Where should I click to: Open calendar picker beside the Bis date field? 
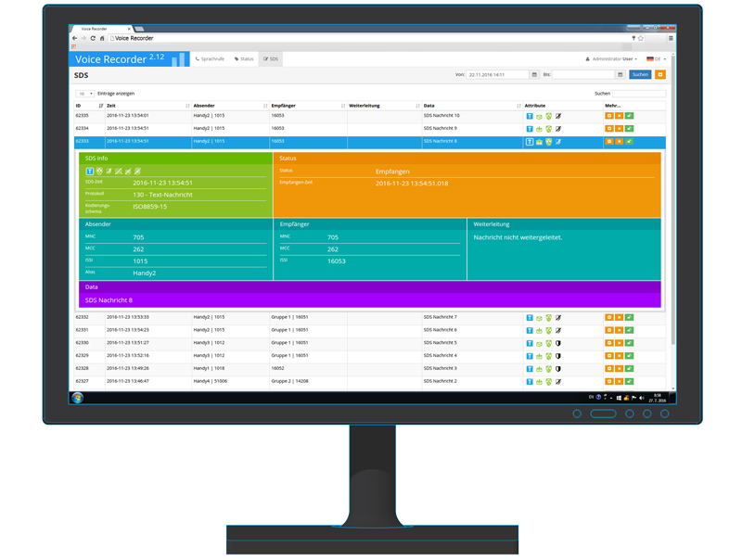pyautogui.click(x=620, y=74)
